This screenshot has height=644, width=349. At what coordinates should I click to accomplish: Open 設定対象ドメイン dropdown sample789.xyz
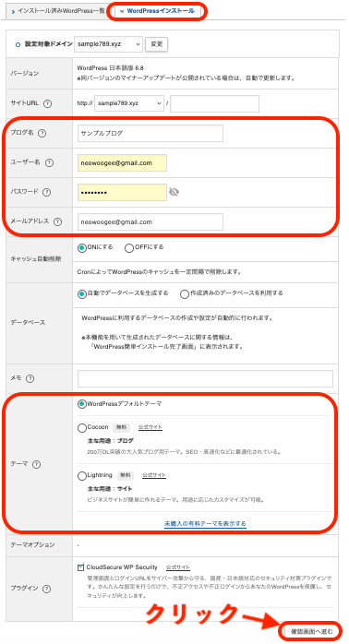(x=108, y=44)
